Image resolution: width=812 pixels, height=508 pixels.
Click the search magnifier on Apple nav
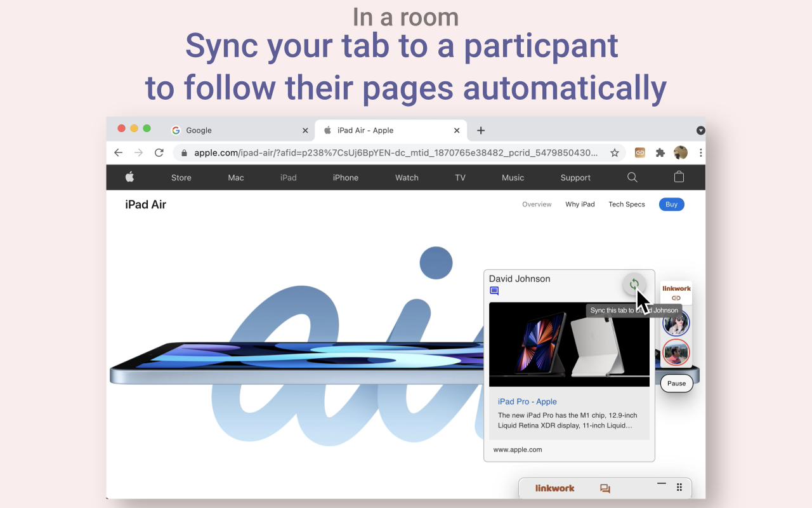pos(632,177)
